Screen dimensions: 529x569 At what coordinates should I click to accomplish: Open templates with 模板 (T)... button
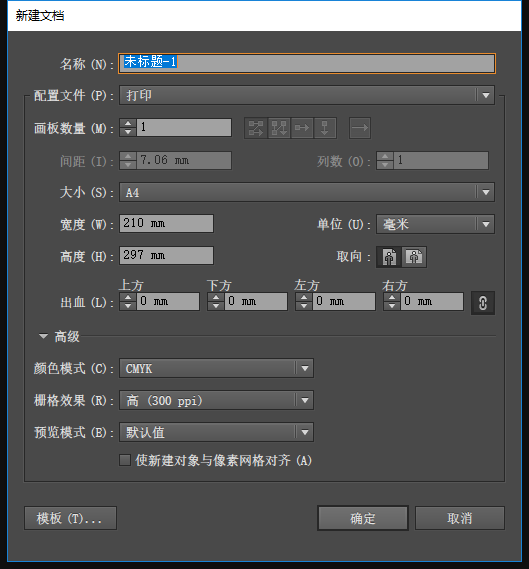pyautogui.click(x=70, y=518)
